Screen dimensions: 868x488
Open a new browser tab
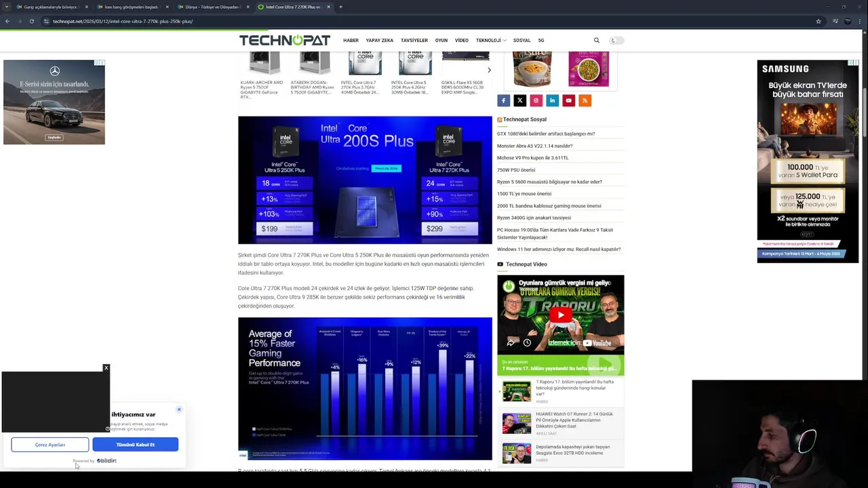340,7
